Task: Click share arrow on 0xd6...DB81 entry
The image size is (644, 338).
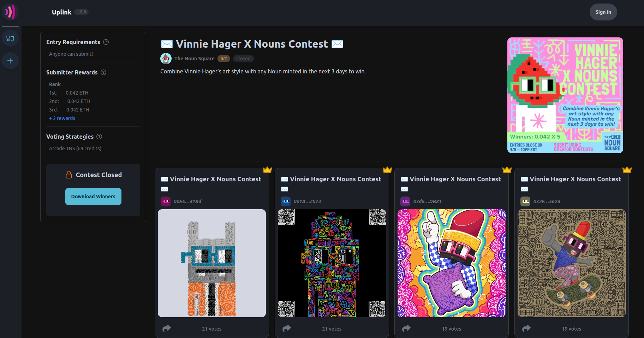Action: point(406,328)
